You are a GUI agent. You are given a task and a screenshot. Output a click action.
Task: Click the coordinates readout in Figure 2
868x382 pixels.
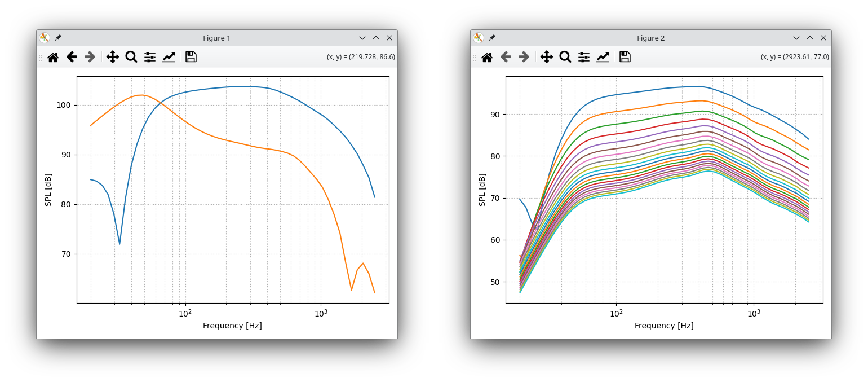click(x=795, y=57)
